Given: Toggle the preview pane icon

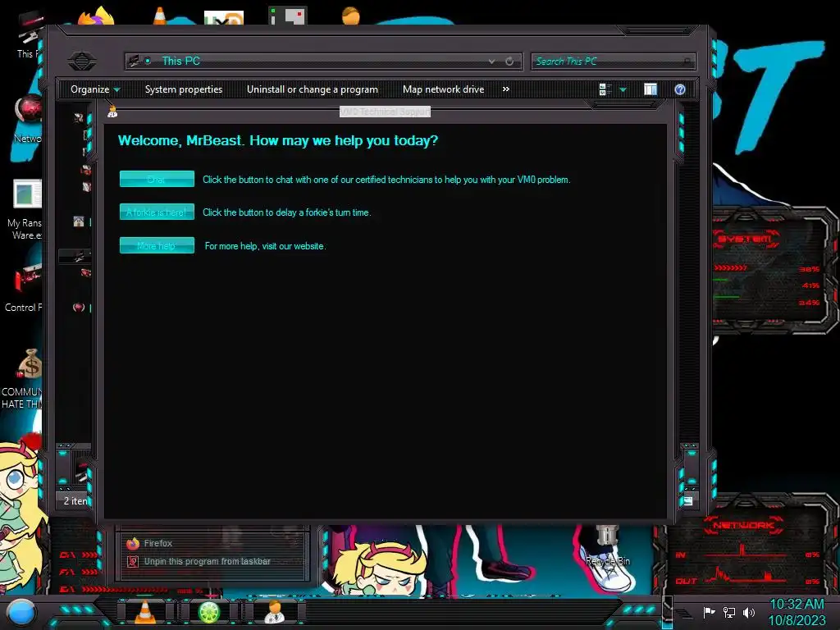Looking at the screenshot, I should pyautogui.click(x=651, y=89).
